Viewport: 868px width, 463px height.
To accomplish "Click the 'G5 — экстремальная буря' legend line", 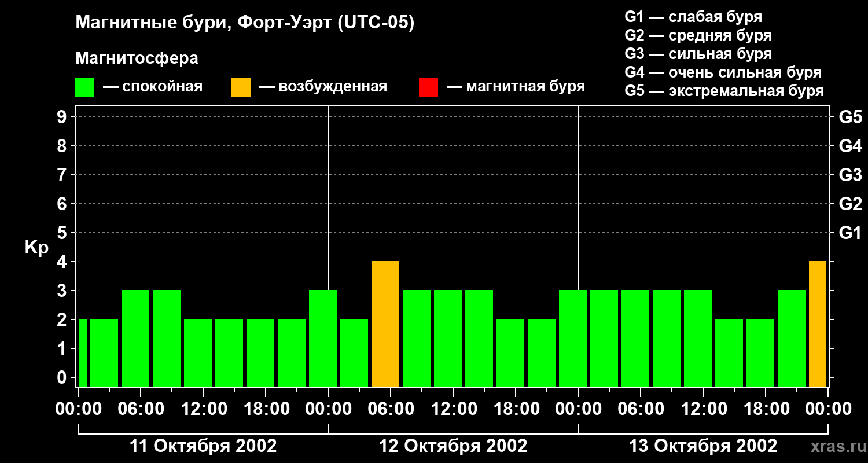I will point(724,91).
